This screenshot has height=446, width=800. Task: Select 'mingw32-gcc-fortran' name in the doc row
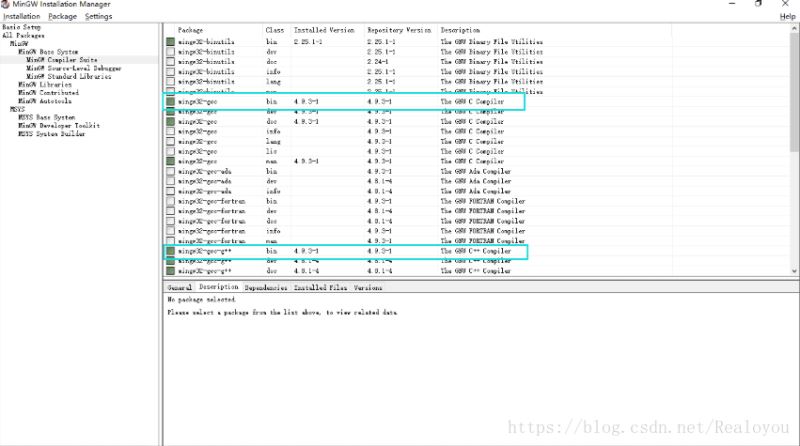(x=212, y=221)
